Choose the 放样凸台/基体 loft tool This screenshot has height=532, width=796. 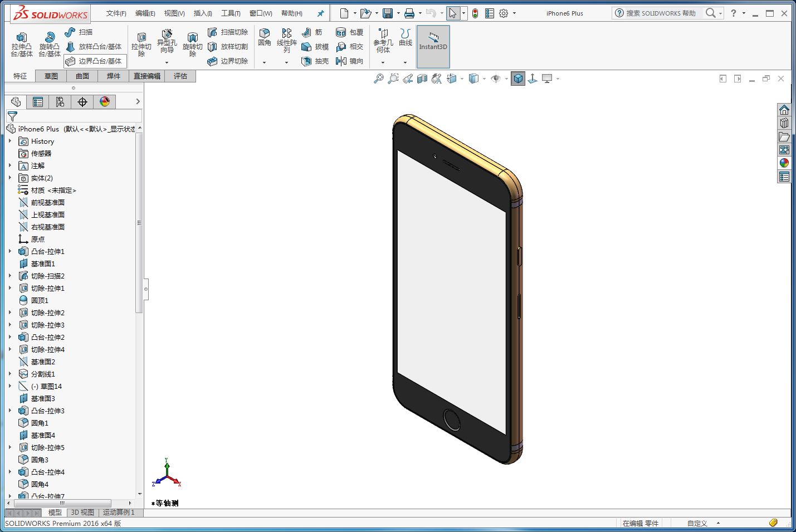click(94, 47)
